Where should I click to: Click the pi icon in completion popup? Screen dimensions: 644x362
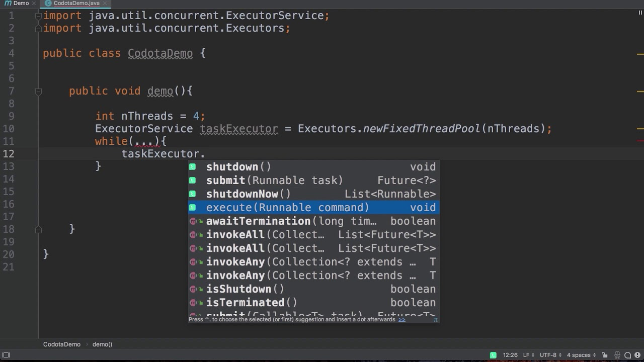pos(435,319)
